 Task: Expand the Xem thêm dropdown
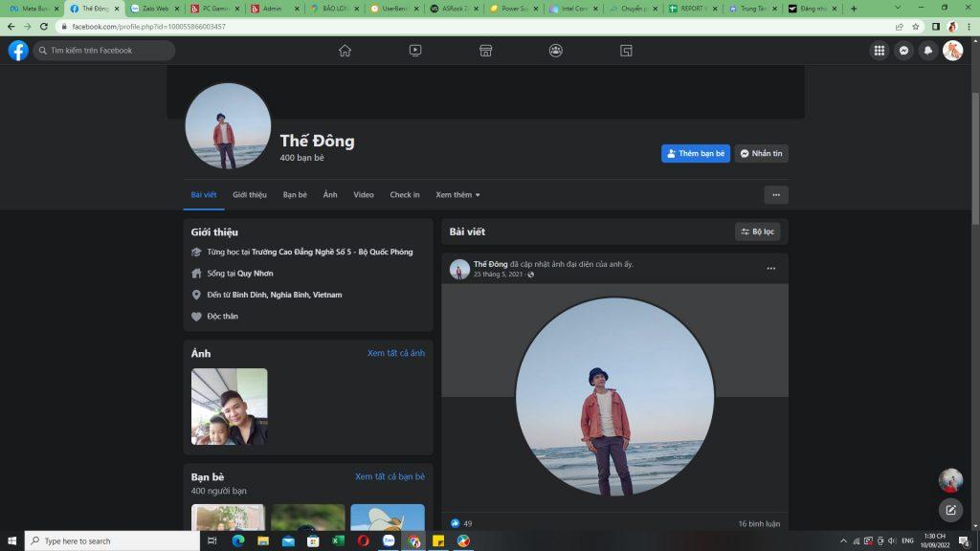[x=457, y=195]
